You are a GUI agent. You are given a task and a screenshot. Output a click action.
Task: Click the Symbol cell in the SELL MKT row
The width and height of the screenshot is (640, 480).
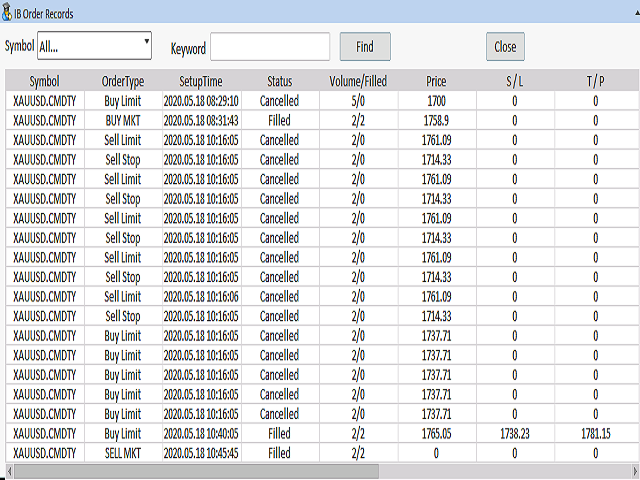point(44,453)
